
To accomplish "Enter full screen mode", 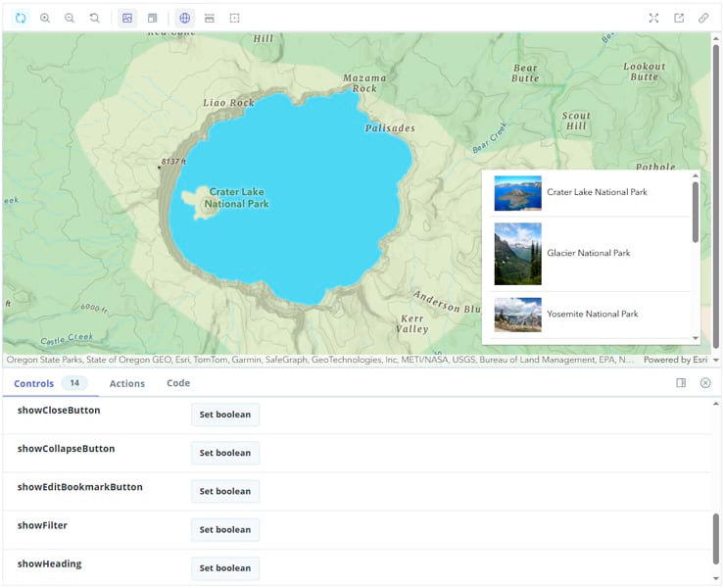I will pyautogui.click(x=653, y=18).
